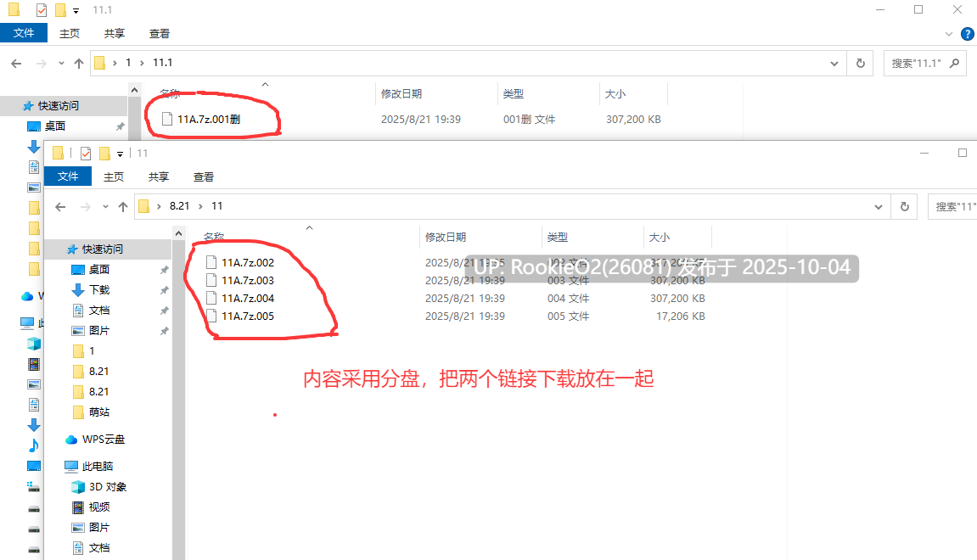Screen dimensions: 977x560
Task: Select 快速访问 in 11.1 window sidebar
Action: [x=59, y=106]
